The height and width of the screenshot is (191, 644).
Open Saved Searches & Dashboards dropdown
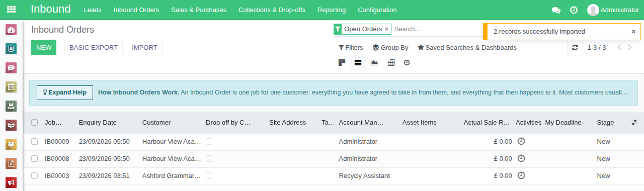[467, 48]
